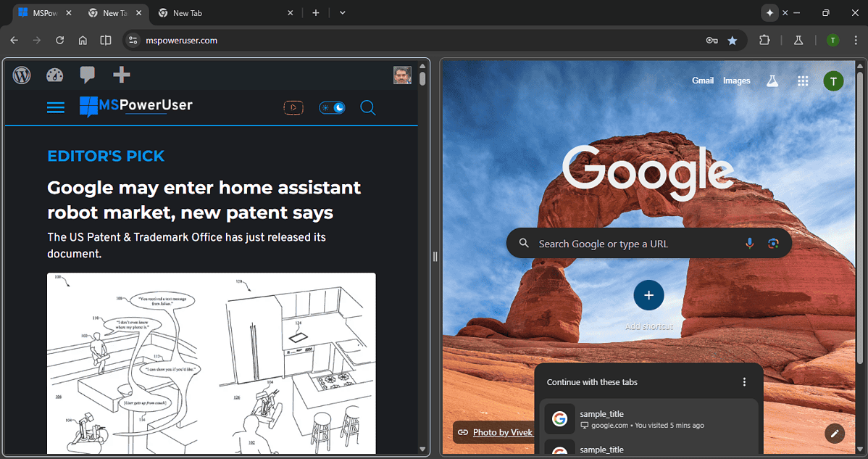Toggle dark mode on MSPowerUser
The image size is (868, 459).
(331, 107)
